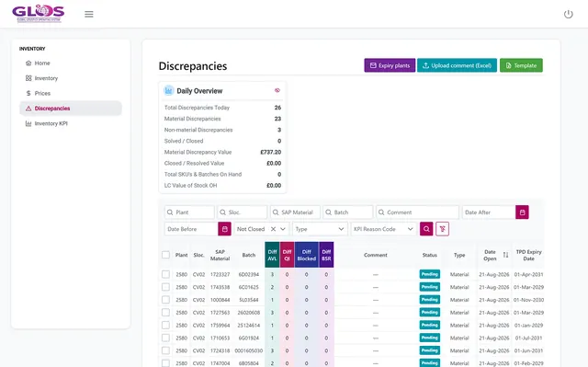The height and width of the screenshot is (367, 588).
Task: Open the Date After calendar picker
Action: point(522,212)
